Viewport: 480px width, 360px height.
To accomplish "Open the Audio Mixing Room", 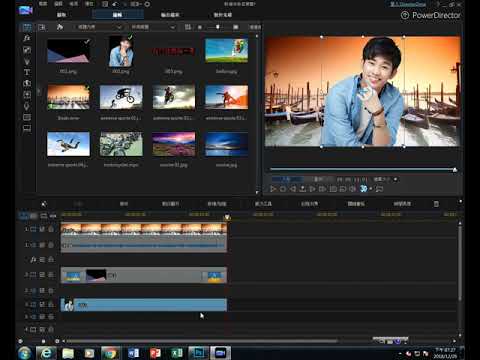I will (27, 95).
